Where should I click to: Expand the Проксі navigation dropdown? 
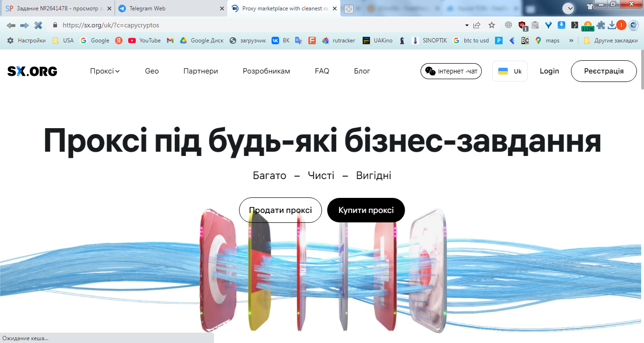tap(105, 71)
